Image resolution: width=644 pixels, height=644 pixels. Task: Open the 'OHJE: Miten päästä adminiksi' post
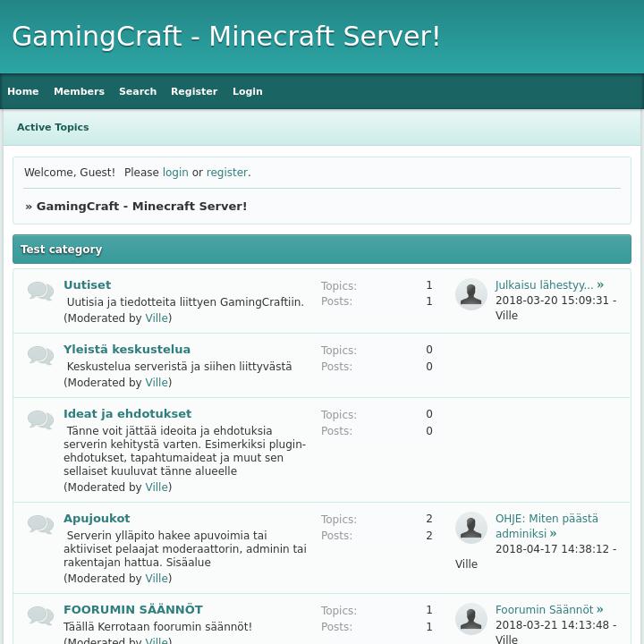pos(546,526)
